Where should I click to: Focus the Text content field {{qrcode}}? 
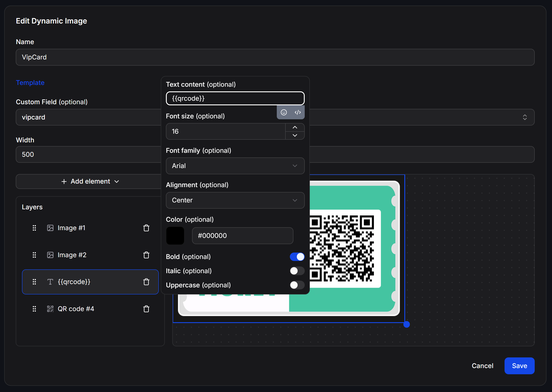pyautogui.click(x=235, y=98)
